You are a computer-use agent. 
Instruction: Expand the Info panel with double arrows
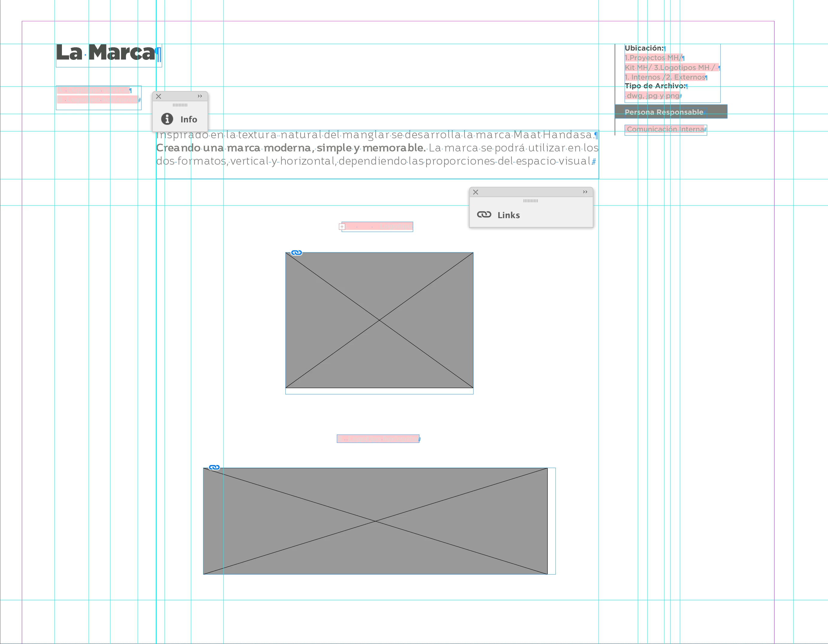click(200, 96)
